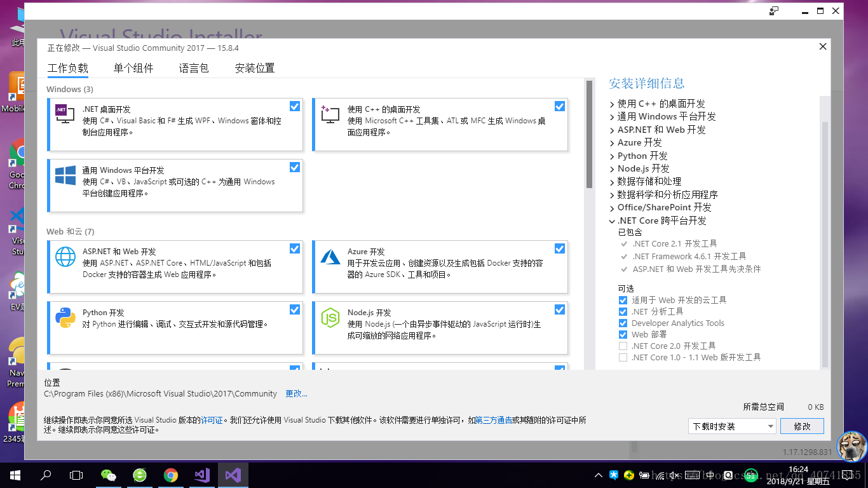The width and height of the screenshot is (868, 488).
Task: Uncheck the Web 部署 optional component
Action: [x=623, y=334]
